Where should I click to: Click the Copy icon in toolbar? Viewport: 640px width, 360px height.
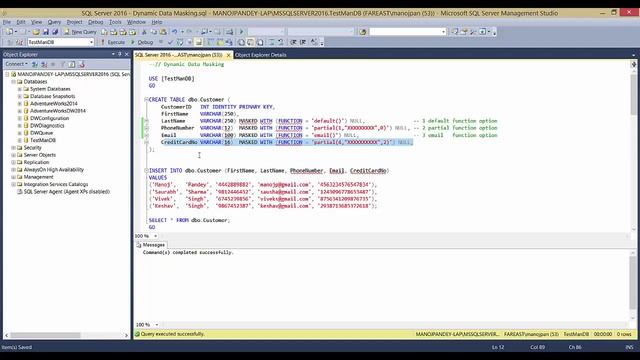[x=153, y=31]
